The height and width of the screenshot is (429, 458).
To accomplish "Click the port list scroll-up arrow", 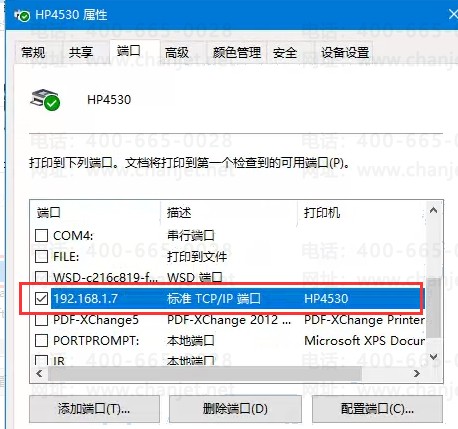I will 433,210.
